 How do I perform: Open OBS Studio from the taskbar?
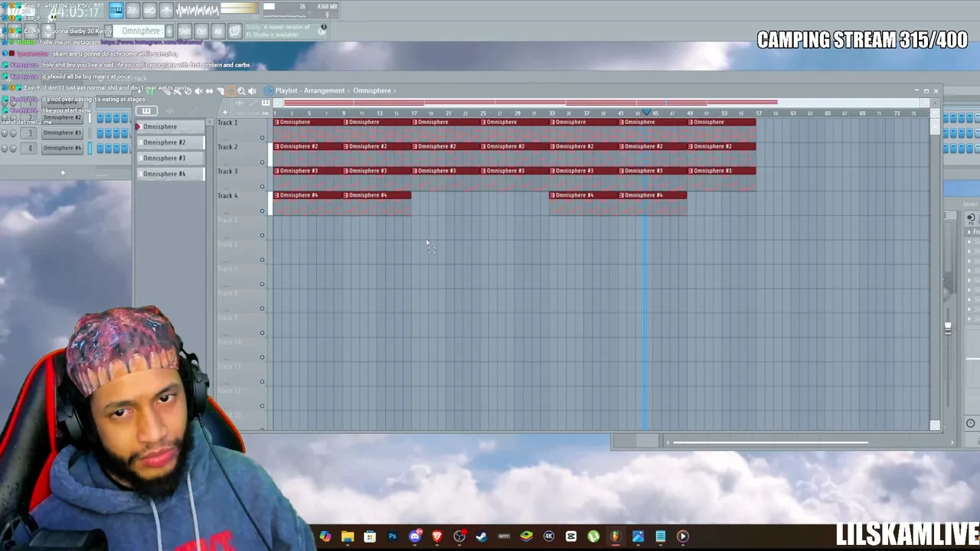(459, 536)
